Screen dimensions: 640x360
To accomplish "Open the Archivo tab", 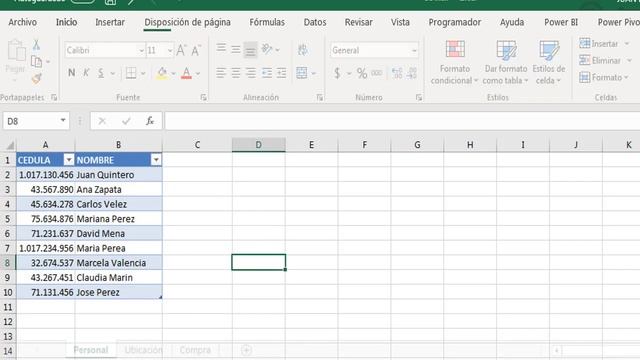I will (22, 22).
